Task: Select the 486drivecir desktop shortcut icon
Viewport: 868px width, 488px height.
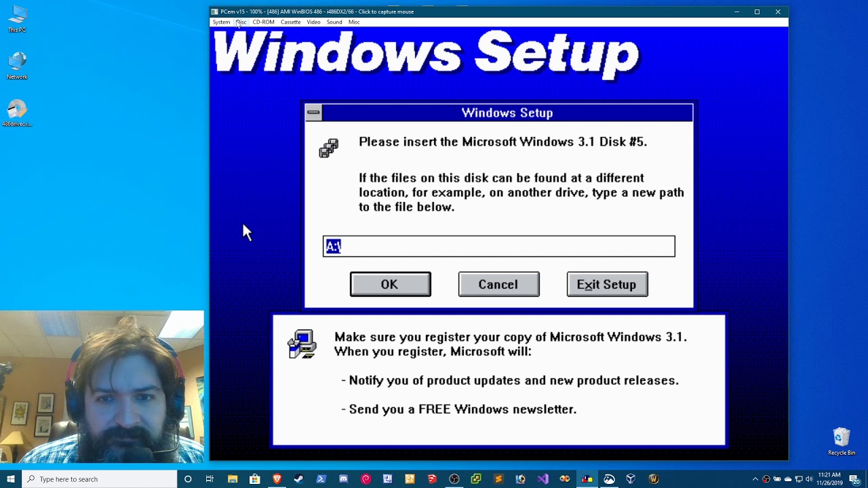Action: [17, 114]
